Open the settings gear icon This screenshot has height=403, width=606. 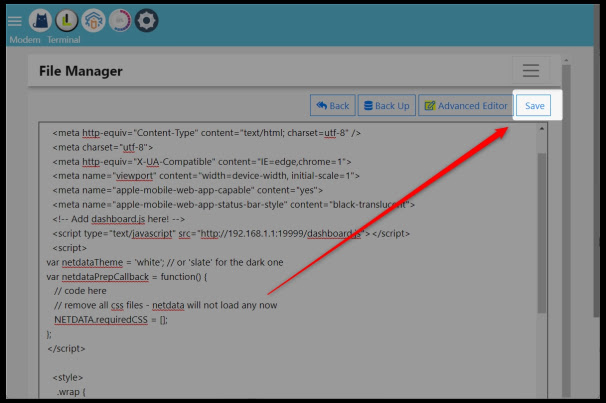click(x=146, y=20)
